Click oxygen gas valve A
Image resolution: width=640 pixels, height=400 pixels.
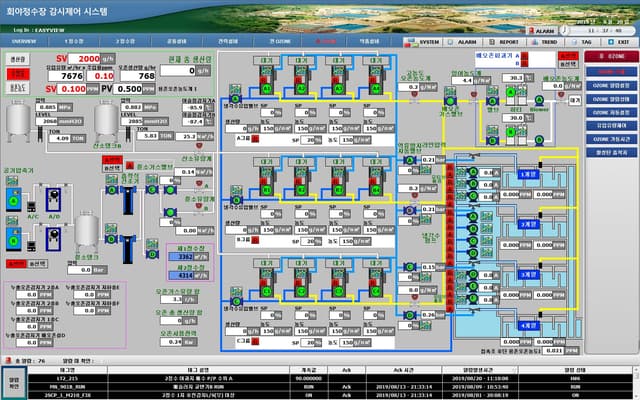(x=112, y=190)
